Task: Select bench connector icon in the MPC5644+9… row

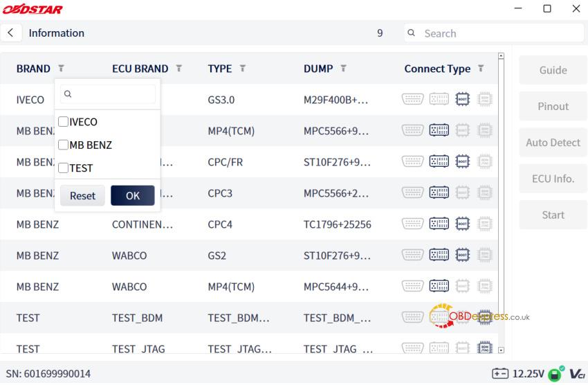Action: (x=439, y=286)
